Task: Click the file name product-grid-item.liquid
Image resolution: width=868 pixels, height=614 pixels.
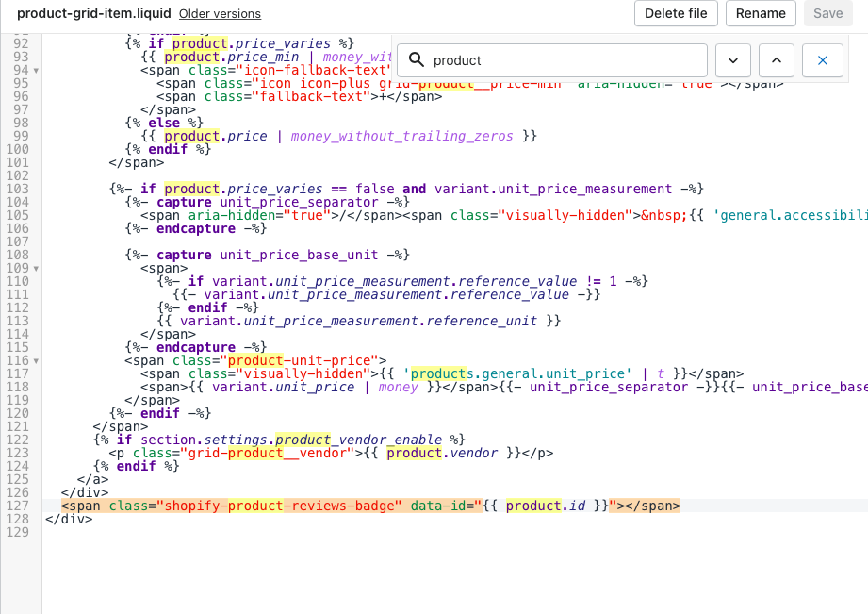Action: pos(94,13)
